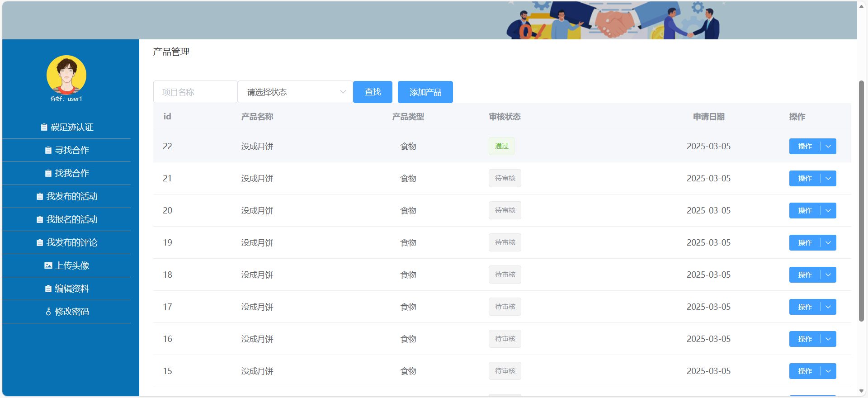Expand the 操作 dropdown arrow for row 20
The image size is (868, 398).
click(x=828, y=211)
